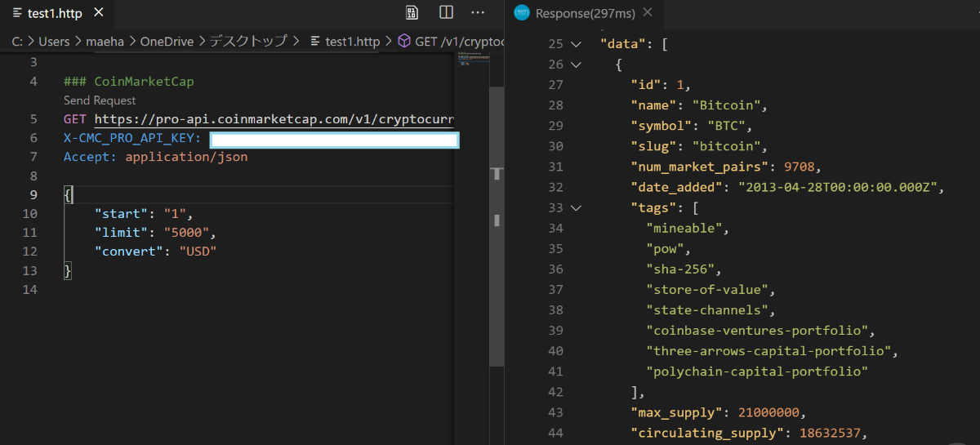Click the "slug": "bitcoin" response line
980x445 pixels.
pyautogui.click(x=699, y=146)
